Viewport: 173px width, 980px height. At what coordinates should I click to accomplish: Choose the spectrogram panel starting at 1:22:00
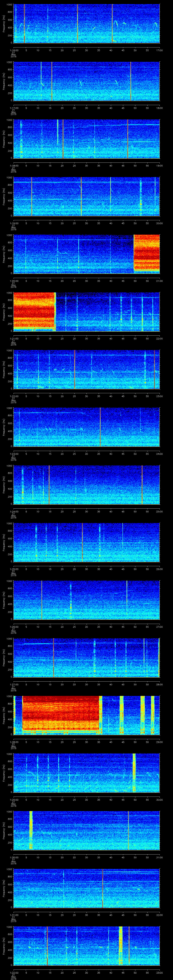pos(86,369)
